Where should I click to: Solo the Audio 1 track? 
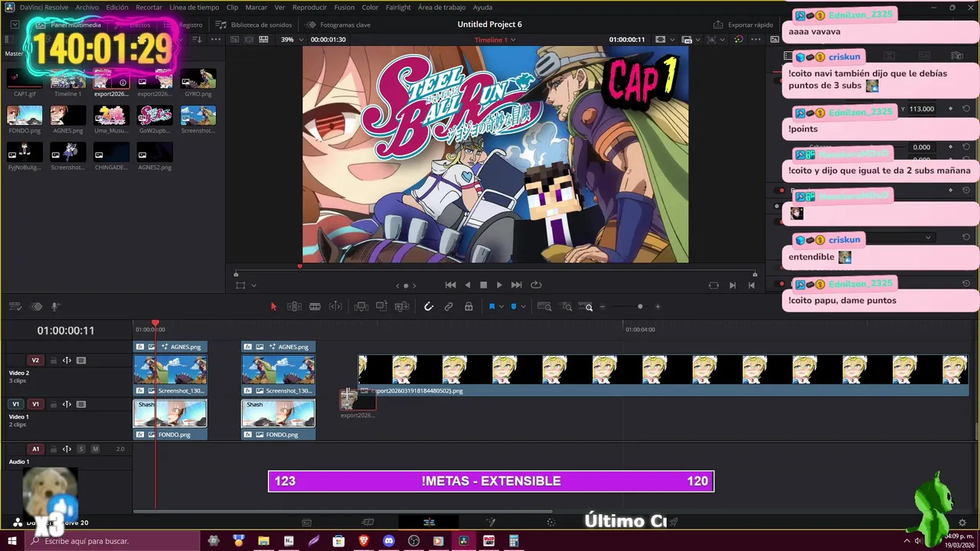[x=81, y=449]
